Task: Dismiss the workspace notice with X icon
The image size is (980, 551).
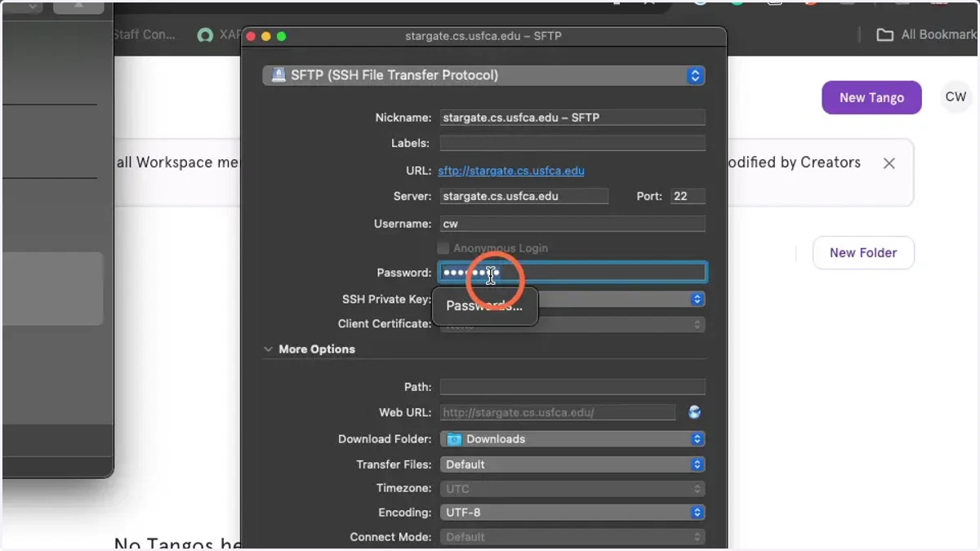Action: pos(889,163)
